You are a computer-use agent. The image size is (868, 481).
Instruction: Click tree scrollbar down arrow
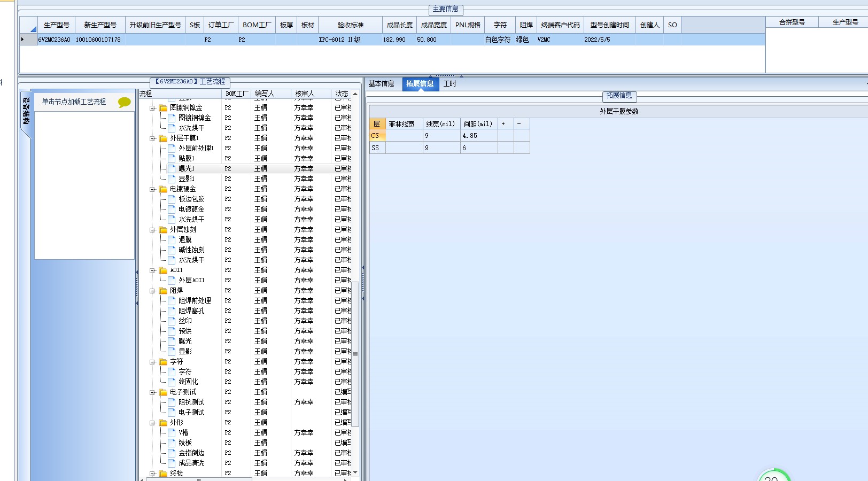tap(355, 472)
